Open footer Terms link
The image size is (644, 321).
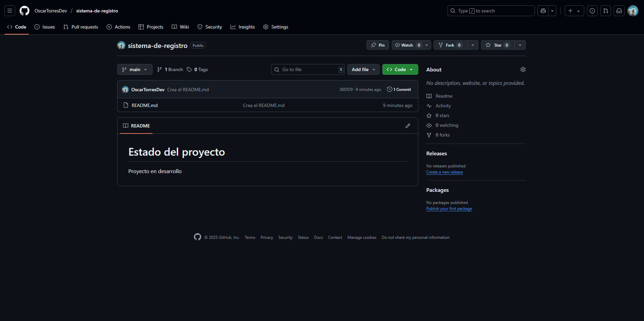click(x=250, y=237)
